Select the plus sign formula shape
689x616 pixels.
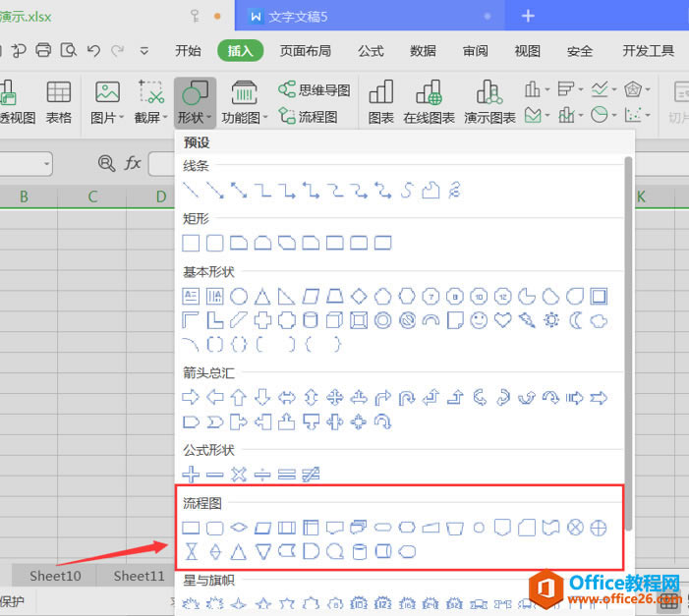pos(191,475)
